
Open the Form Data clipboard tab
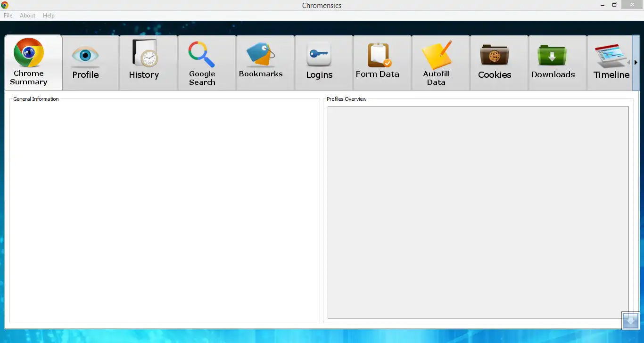(382, 63)
